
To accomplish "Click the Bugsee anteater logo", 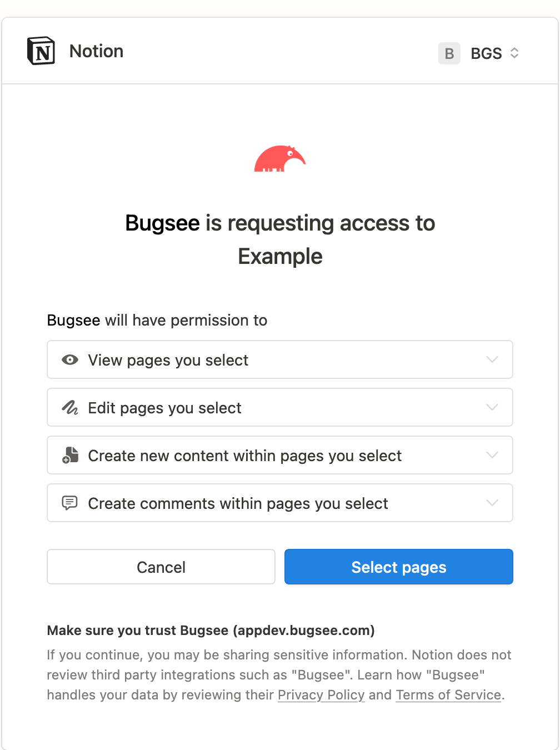I will [280, 158].
